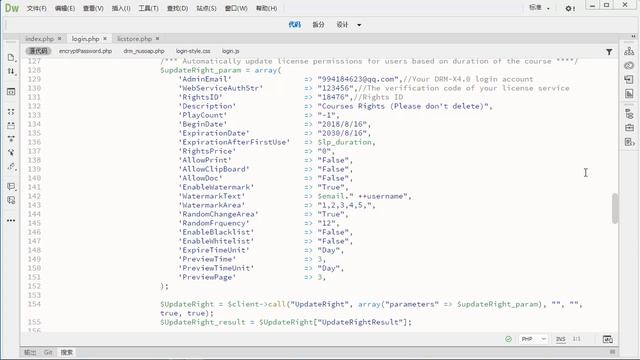Click the $lp_duration variable on line 136
640x360 pixels.
[x=344, y=142]
